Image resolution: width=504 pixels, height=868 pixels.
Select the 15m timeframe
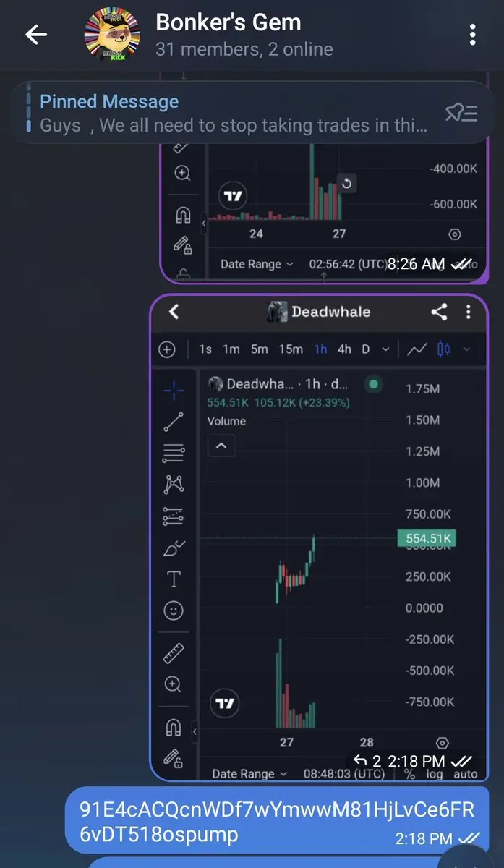coord(291,349)
